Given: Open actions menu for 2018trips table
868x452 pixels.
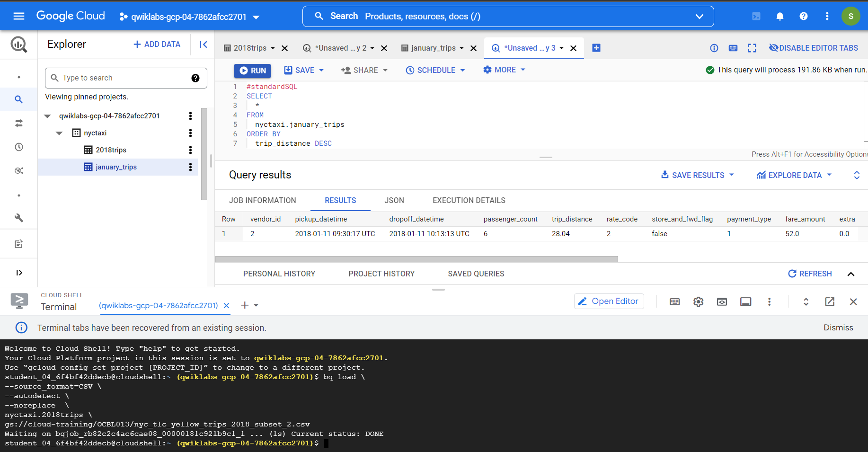Looking at the screenshot, I should click(190, 150).
